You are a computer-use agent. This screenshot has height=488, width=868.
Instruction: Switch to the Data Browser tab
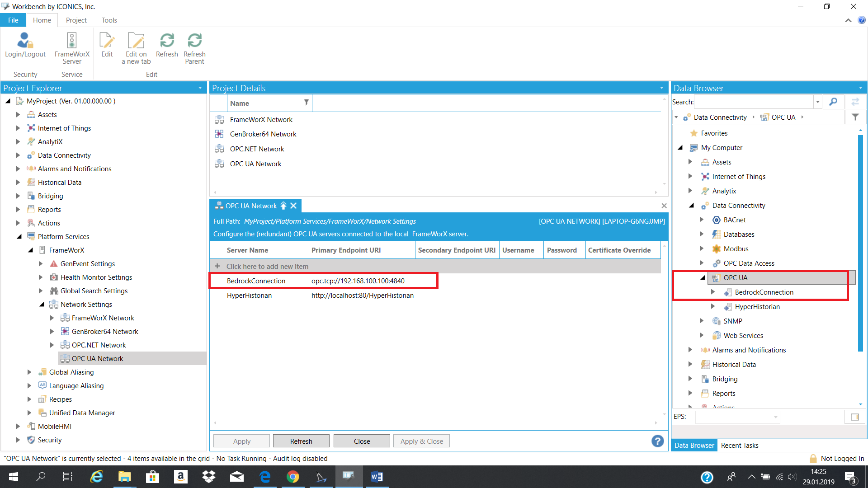tap(694, 446)
